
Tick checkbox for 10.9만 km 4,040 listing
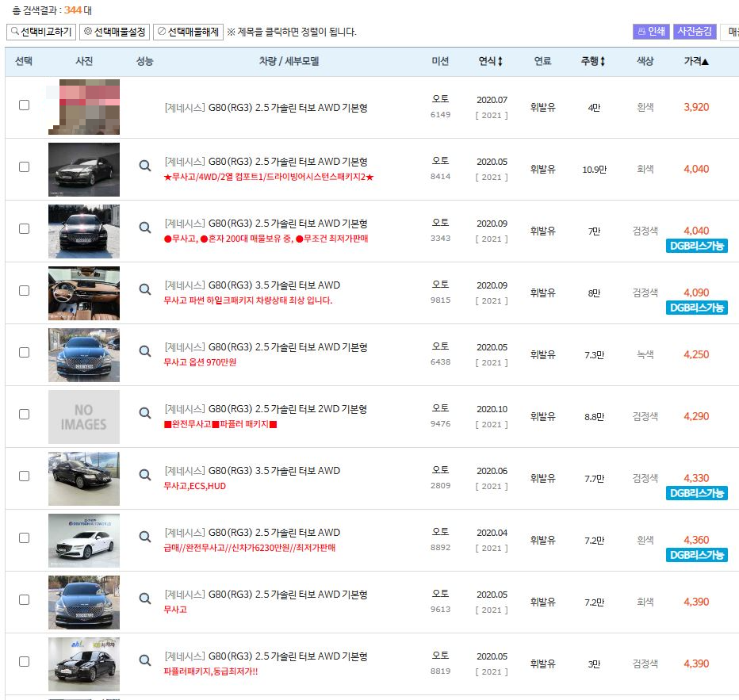(x=24, y=166)
